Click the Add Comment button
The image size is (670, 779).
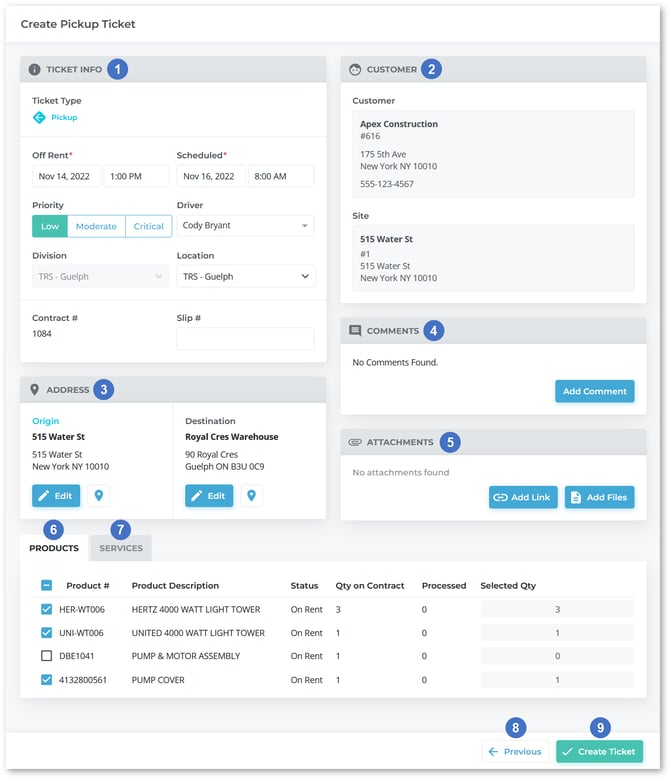click(x=594, y=391)
